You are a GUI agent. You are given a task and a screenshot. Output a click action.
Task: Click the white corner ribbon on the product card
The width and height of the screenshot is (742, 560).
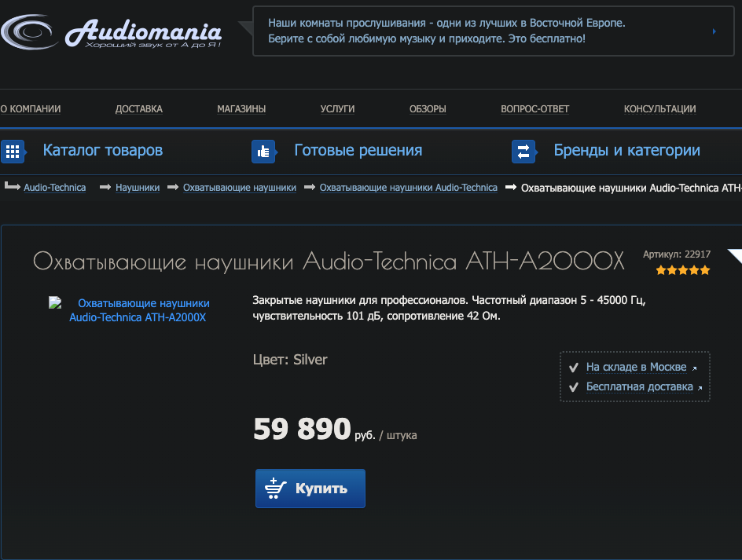pos(735,255)
